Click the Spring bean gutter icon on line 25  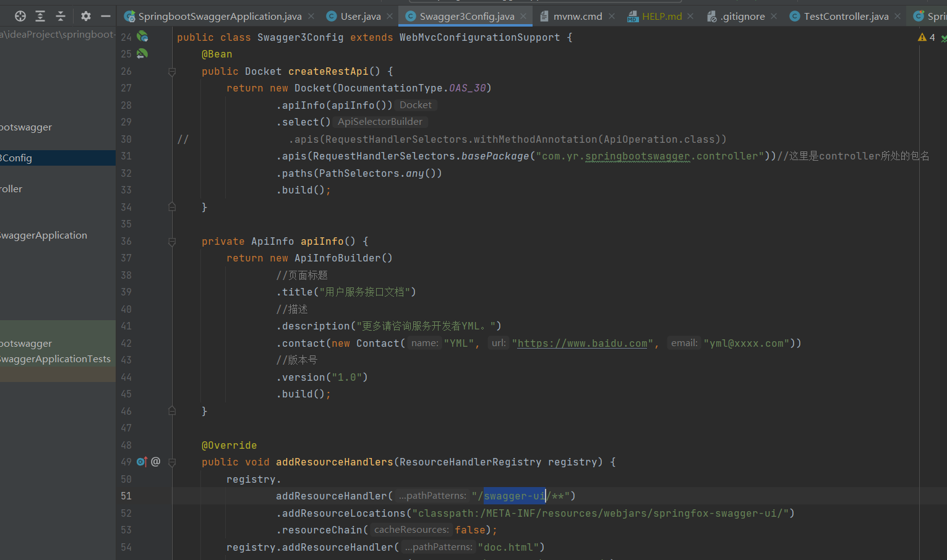point(142,54)
